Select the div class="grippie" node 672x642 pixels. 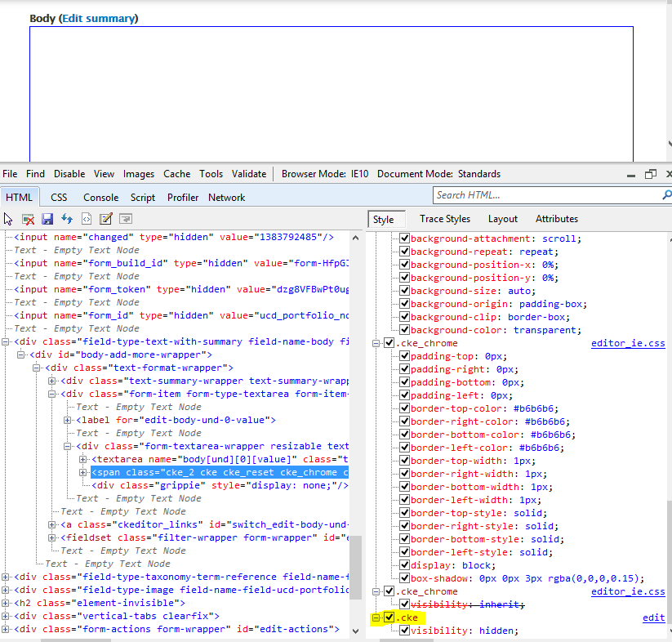(220, 485)
